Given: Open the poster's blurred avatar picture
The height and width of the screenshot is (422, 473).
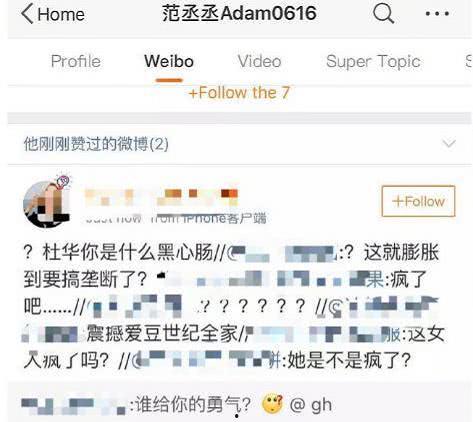Looking at the screenshot, I should coord(46,204).
